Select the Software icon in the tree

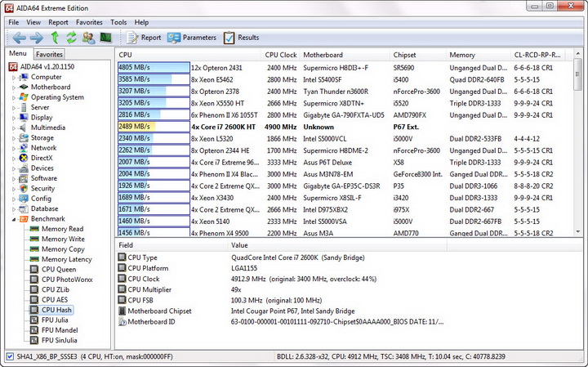pyautogui.click(x=24, y=178)
